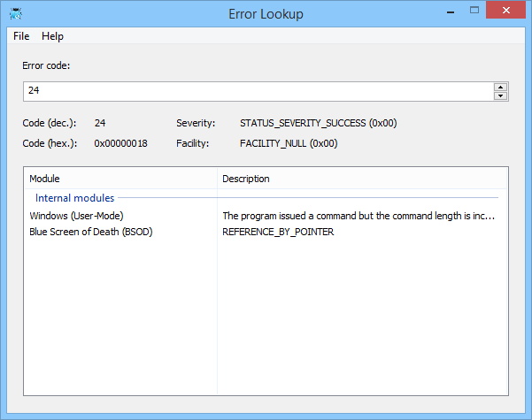This screenshot has height=420, width=532.
Task: Open the File menu
Action: pyautogui.click(x=21, y=36)
